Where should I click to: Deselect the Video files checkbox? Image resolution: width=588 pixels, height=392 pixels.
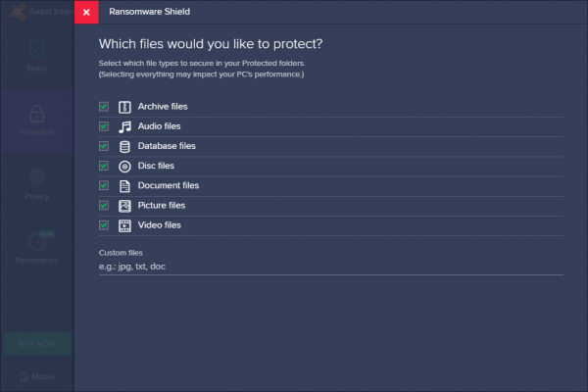point(104,225)
